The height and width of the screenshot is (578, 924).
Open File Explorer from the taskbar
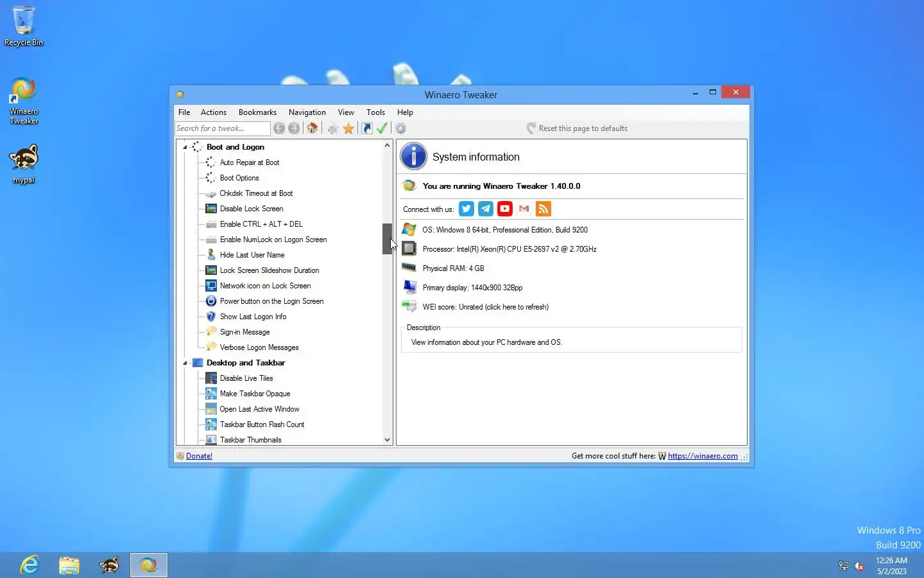pos(69,565)
